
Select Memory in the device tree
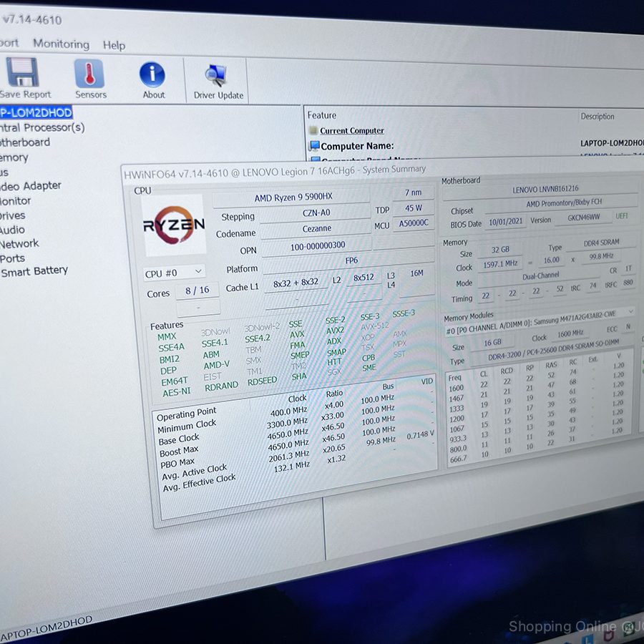[x=14, y=157]
